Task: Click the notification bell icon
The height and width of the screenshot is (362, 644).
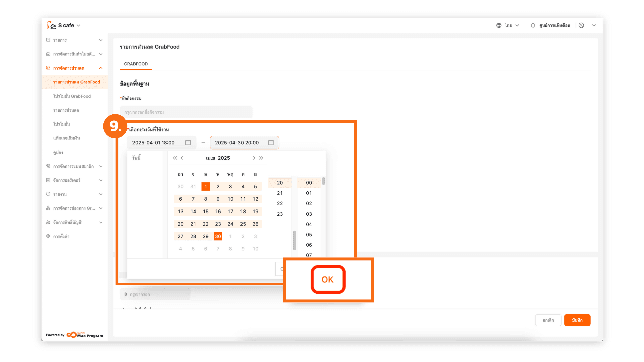Action: tap(533, 25)
